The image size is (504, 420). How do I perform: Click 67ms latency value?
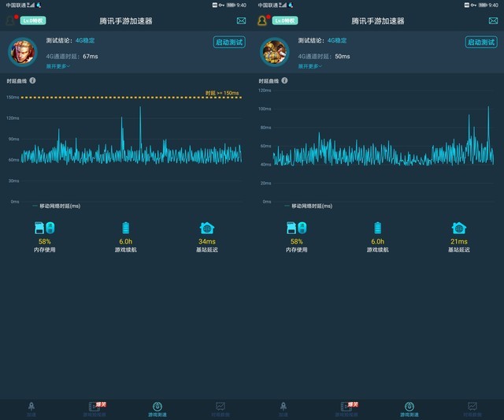[91, 56]
